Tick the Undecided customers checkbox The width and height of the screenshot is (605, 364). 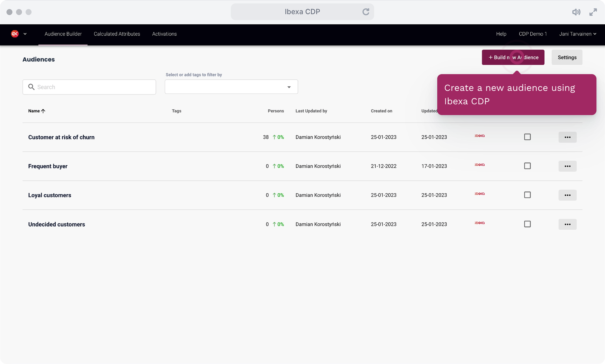527,224
